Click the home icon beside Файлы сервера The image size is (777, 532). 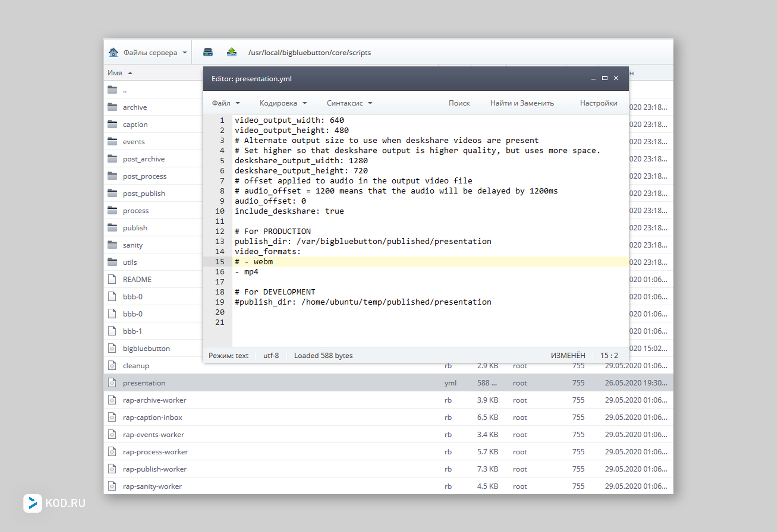pyautogui.click(x=113, y=52)
